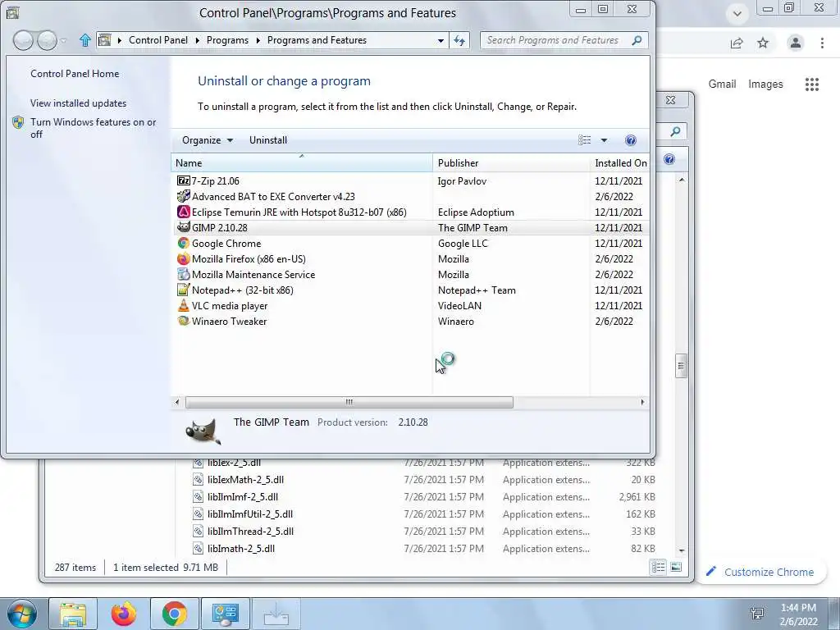Select the Google Chrome program icon
Viewport: 840px width, 630px height.
point(183,243)
